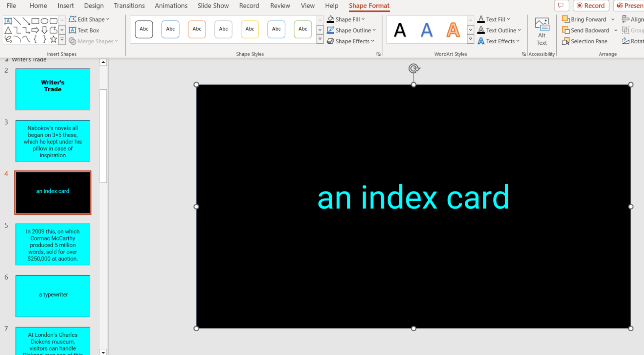Select the oval shape in the shapes gallery

(x=44, y=21)
